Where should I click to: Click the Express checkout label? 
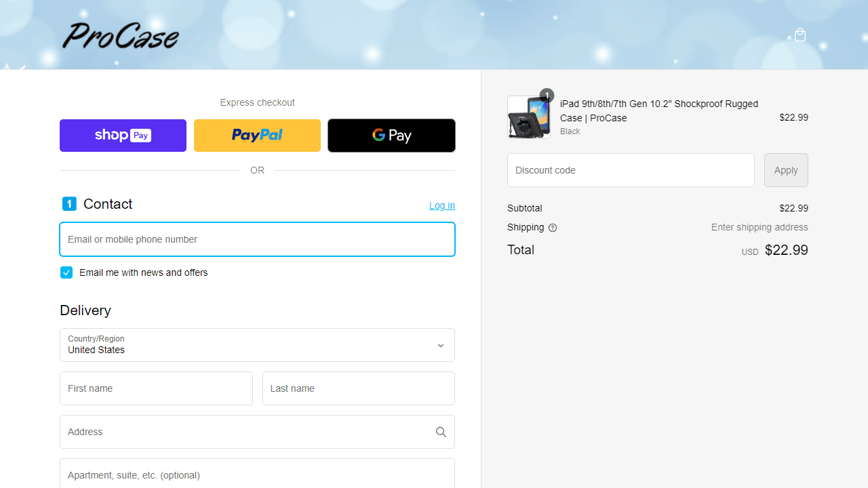pos(257,102)
